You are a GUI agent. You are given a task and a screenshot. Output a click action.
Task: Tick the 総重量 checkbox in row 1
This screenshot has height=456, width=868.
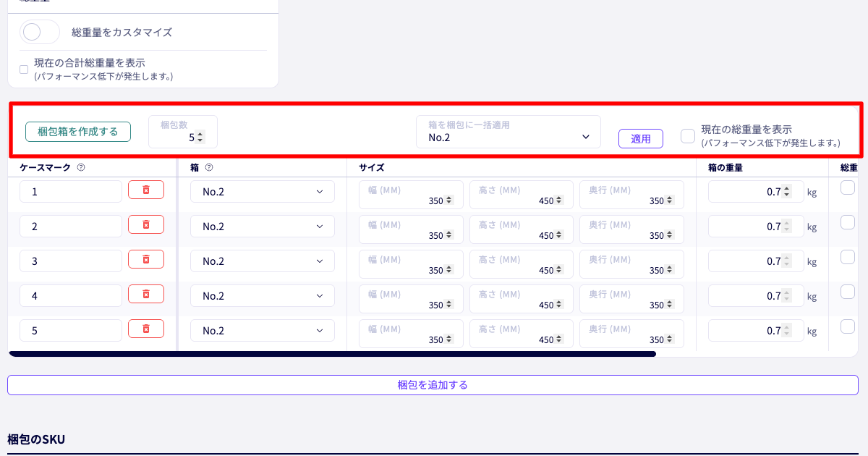tap(848, 187)
